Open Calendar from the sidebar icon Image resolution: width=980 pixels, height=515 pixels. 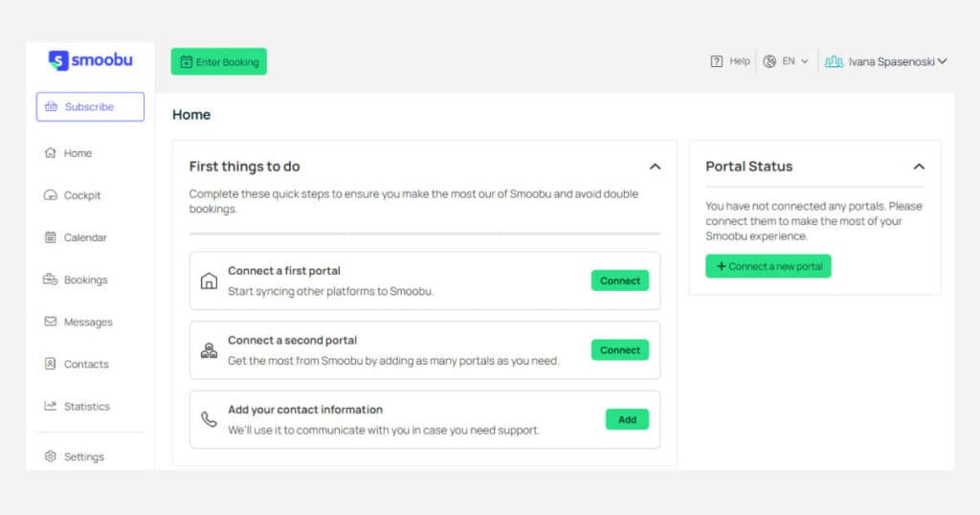[x=50, y=237]
